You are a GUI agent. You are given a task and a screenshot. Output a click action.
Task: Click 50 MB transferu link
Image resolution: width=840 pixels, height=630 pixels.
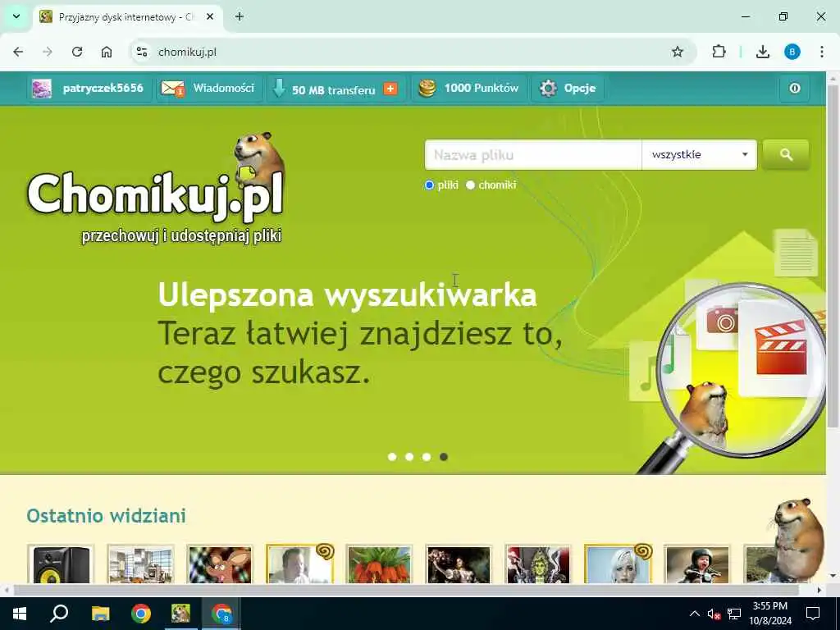point(333,90)
